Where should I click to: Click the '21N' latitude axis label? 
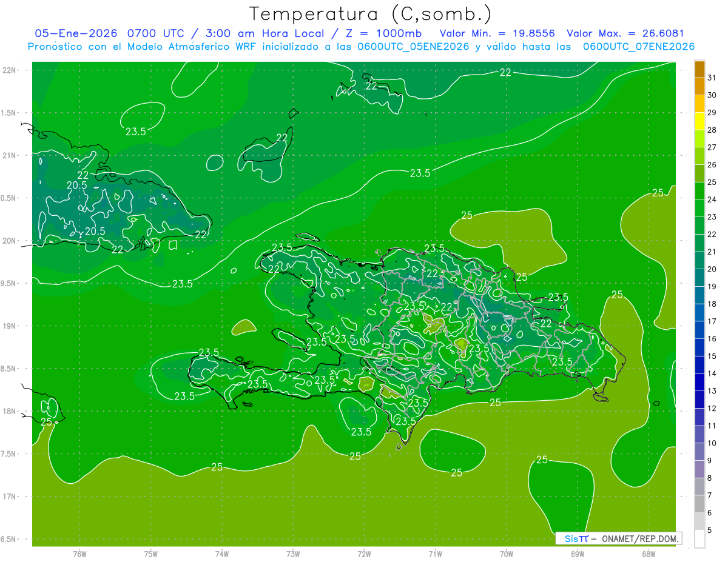coord(10,156)
